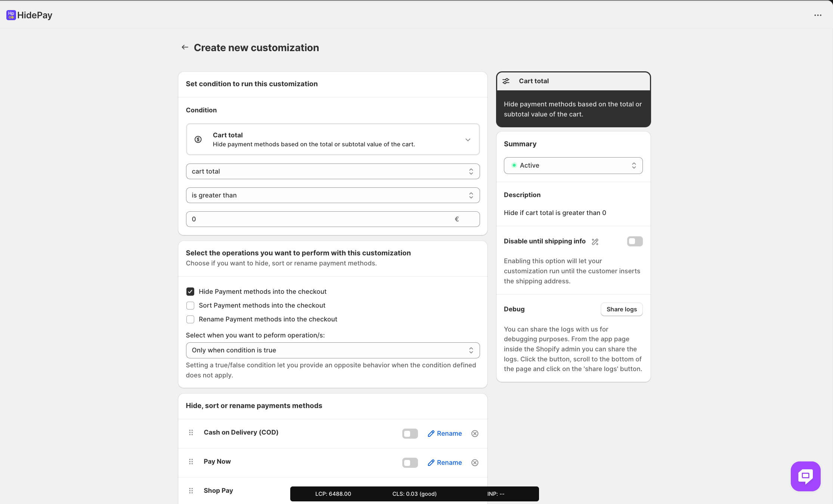
Task: Click the HidePay logo icon
Action: pos(11,15)
